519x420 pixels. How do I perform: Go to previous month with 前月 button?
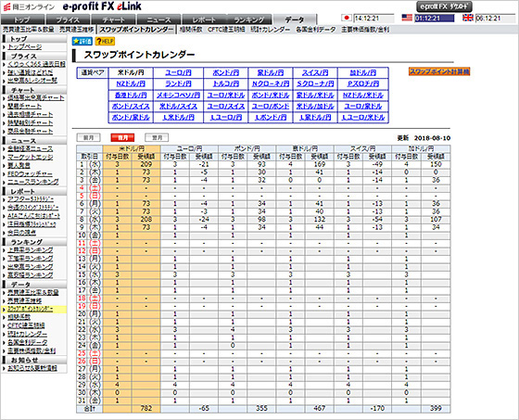(88, 137)
